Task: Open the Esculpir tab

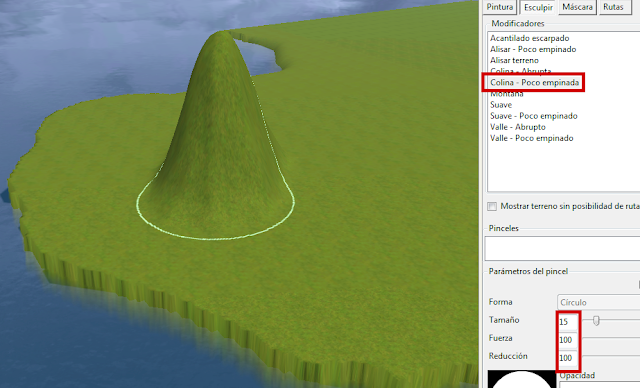Action: [x=538, y=7]
